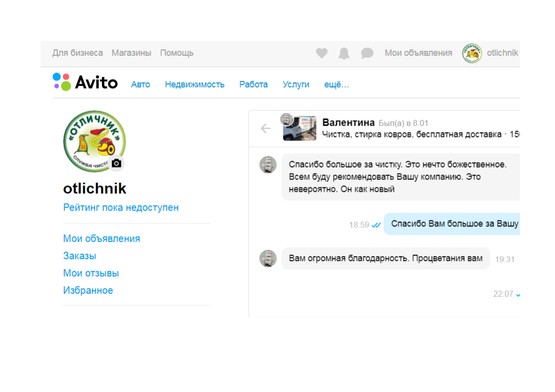Check notifications with the bell icon

344,53
